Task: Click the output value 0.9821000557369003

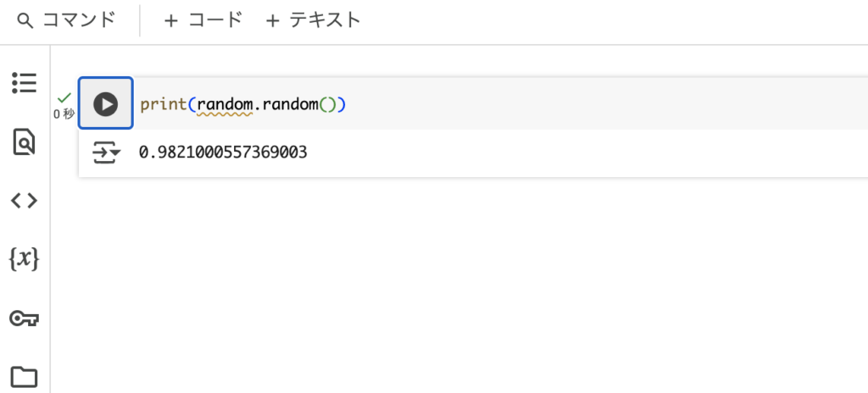Action: point(223,152)
